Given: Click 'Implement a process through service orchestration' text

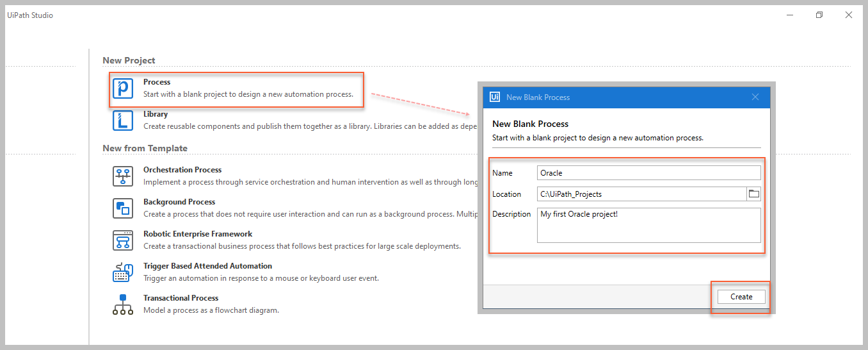Looking at the screenshot, I should (310, 182).
